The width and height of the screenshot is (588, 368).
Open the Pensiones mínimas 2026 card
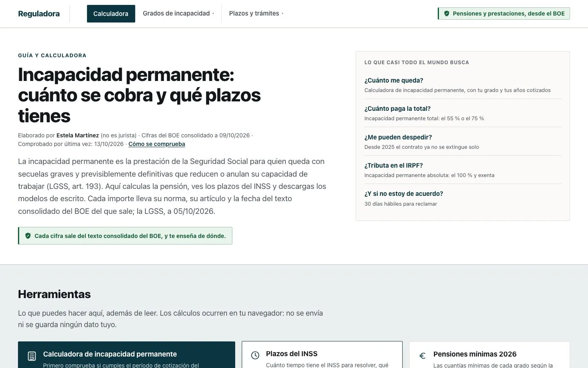(x=490, y=355)
